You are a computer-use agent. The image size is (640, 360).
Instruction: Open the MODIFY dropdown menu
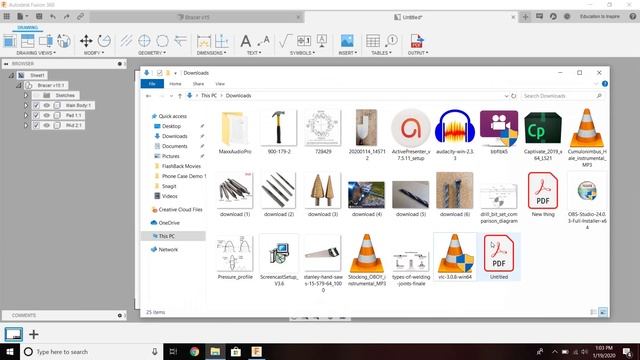click(93, 53)
